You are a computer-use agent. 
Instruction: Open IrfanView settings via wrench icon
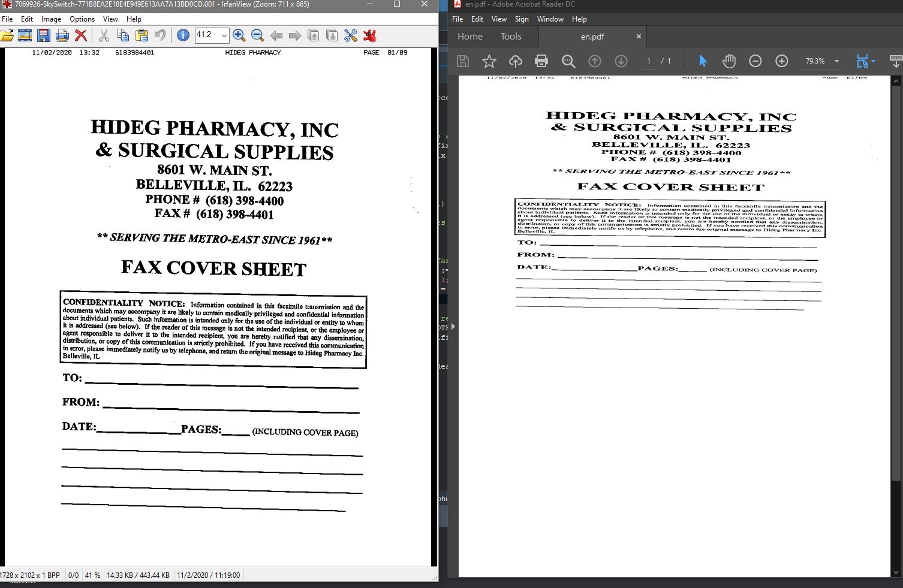point(351,35)
